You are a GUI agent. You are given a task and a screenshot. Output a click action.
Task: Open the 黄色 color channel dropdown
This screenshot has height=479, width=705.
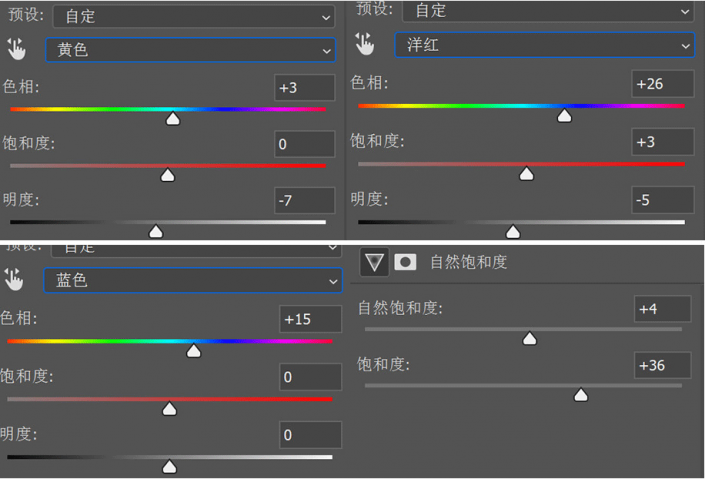tap(190, 49)
